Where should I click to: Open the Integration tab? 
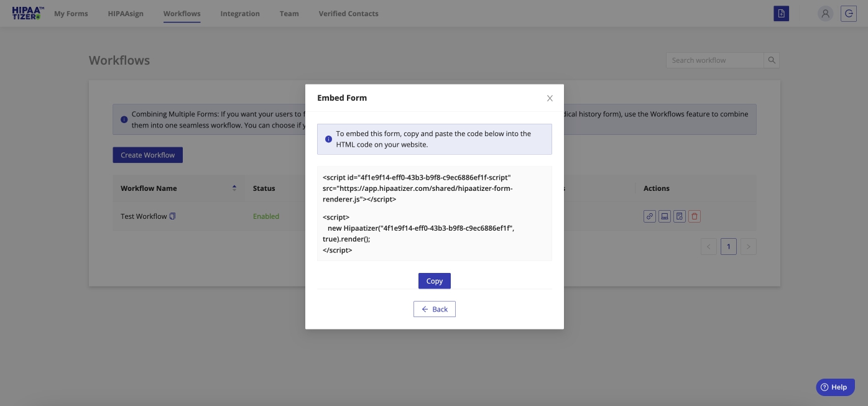point(240,14)
